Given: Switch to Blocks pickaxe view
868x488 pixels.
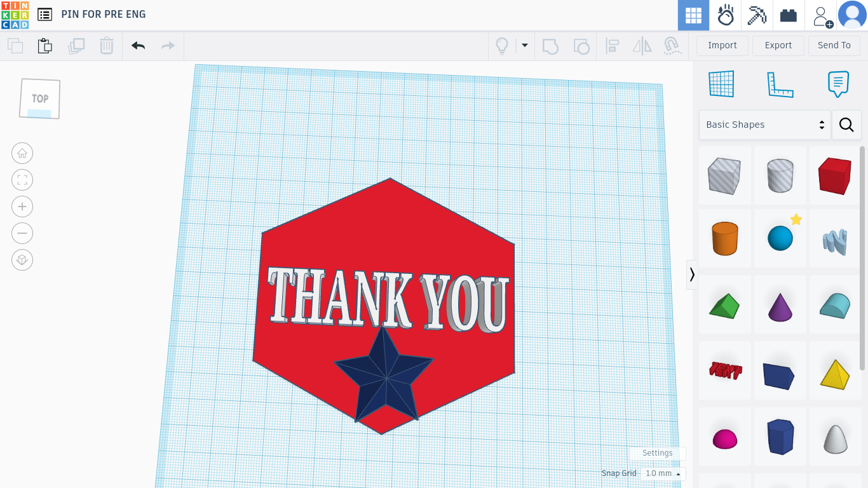Looking at the screenshot, I should coord(757,15).
